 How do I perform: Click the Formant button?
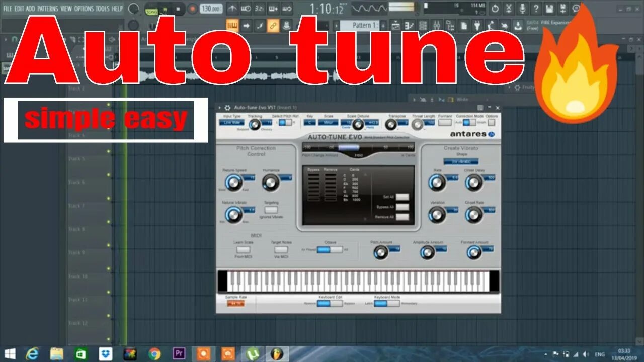[x=445, y=122]
